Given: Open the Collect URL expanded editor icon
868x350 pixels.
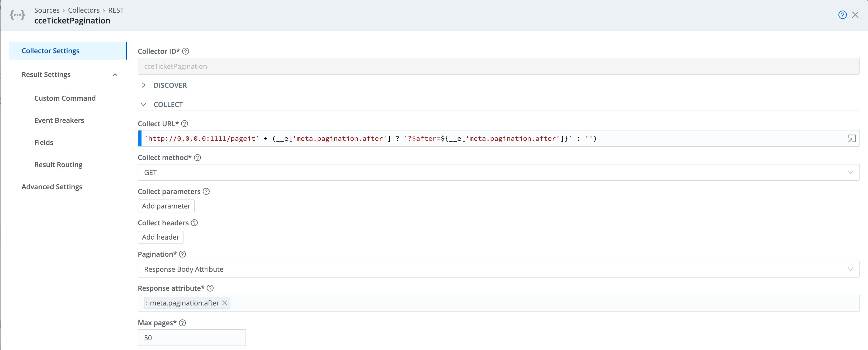Looking at the screenshot, I should pyautogui.click(x=852, y=138).
